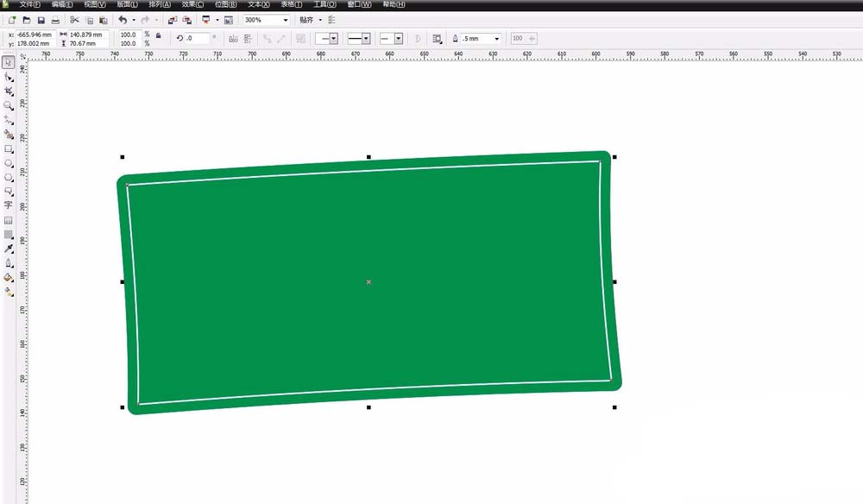863x504 pixels.
Task: Open the 位图(B) menu
Action: [x=225, y=4]
